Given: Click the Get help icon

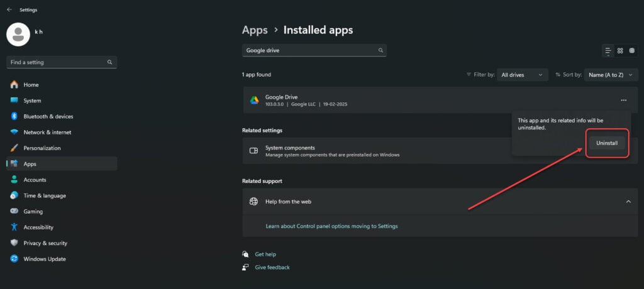Looking at the screenshot, I should pyautogui.click(x=246, y=254).
